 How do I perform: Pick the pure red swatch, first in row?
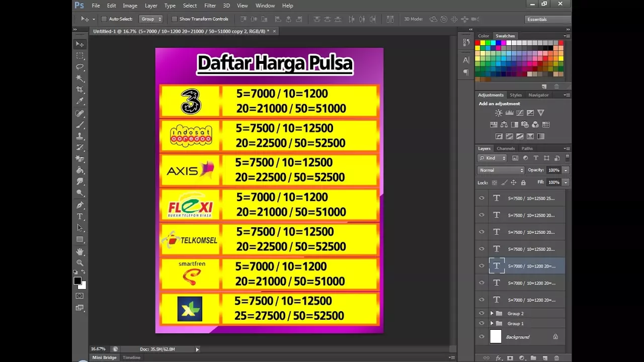click(477, 43)
